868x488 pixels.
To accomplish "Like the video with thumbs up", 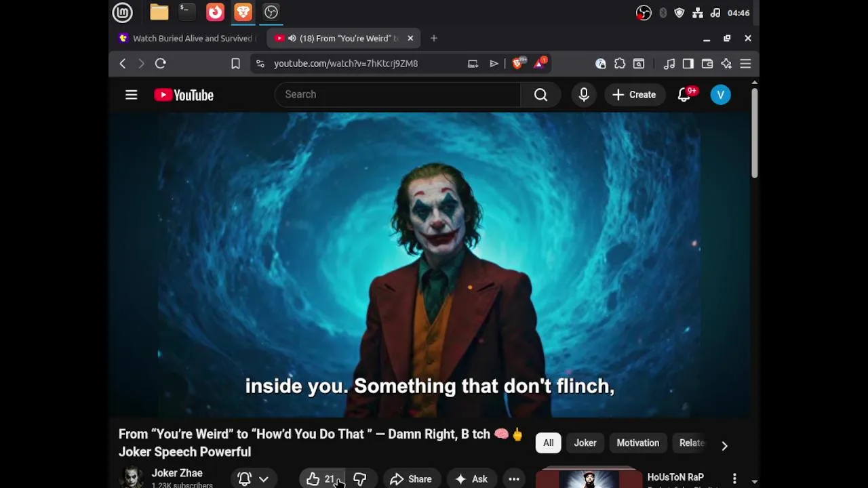I will [x=322, y=479].
